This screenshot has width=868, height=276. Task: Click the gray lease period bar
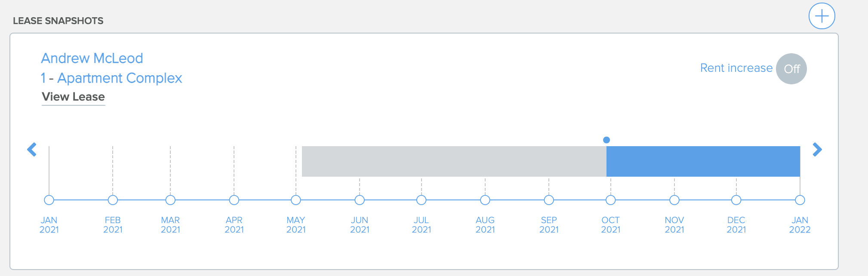pos(454,161)
